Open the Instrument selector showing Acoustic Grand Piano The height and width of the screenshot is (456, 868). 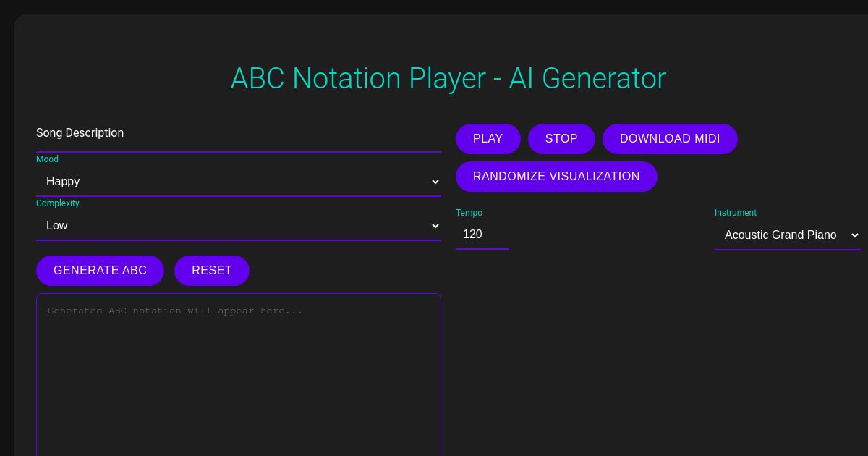pyautogui.click(x=788, y=235)
